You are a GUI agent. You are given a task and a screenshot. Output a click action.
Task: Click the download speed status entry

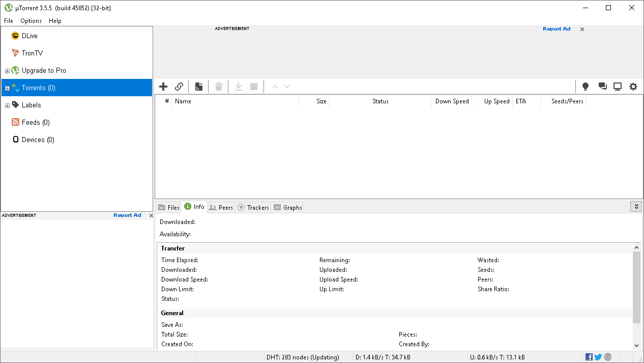point(383,357)
